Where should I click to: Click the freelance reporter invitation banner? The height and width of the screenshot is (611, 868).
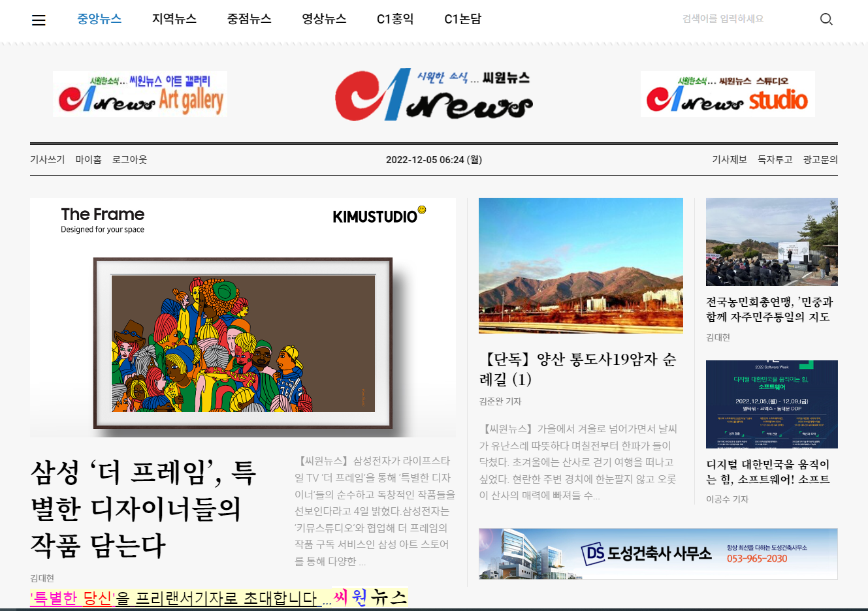(219, 597)
